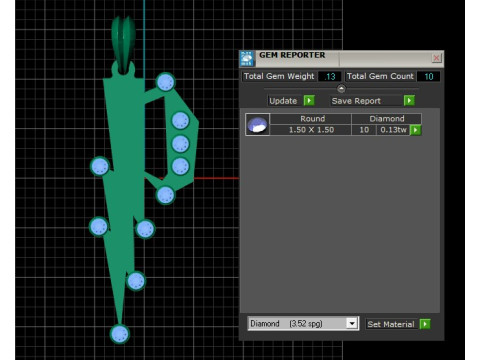480x360 pixels.
Task: Click the Round shape cell
Action: [310, 119]
